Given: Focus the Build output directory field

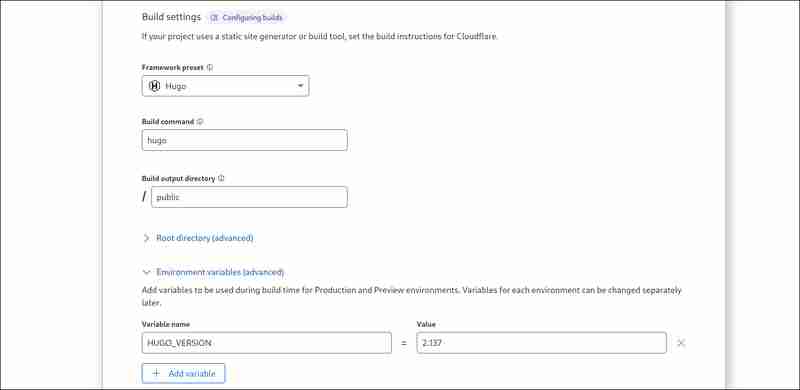Looking at the screenshot, I should coord(249,197).
